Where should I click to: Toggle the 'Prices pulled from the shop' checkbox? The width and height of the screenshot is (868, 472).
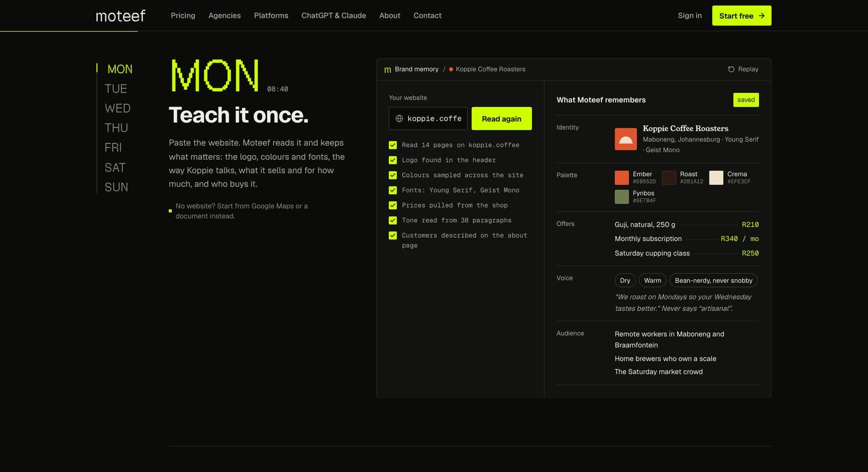point(393,205)
